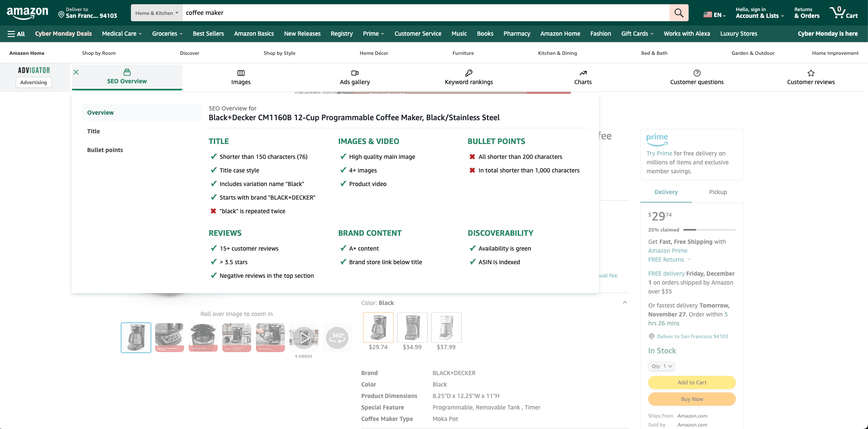Play the product video thumbnail
This screenshot has height=429, width=868.
304,338
